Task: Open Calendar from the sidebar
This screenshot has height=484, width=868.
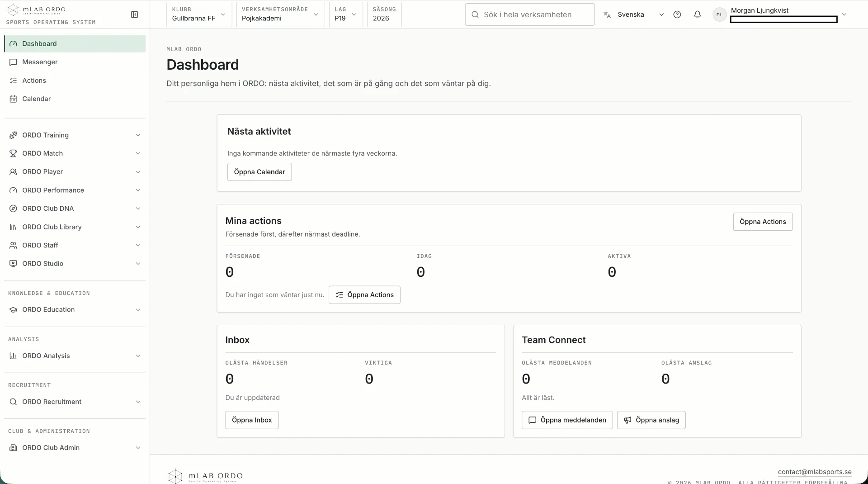Action: click(75, 99)
